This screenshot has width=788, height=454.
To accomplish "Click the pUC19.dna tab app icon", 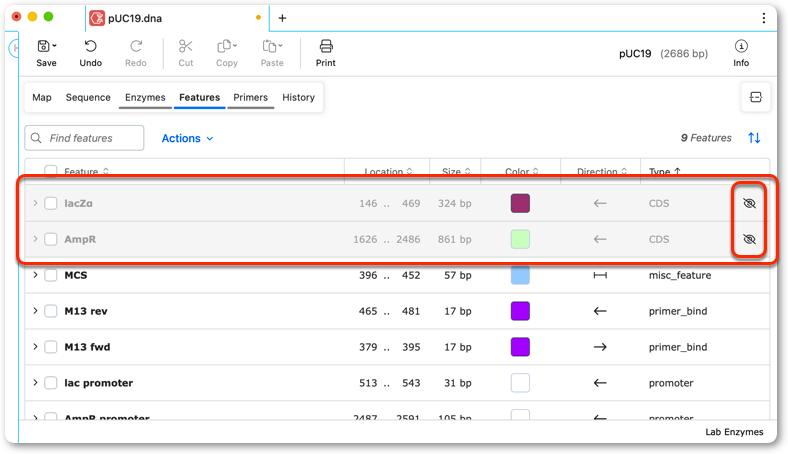I will tap(97, 18).
